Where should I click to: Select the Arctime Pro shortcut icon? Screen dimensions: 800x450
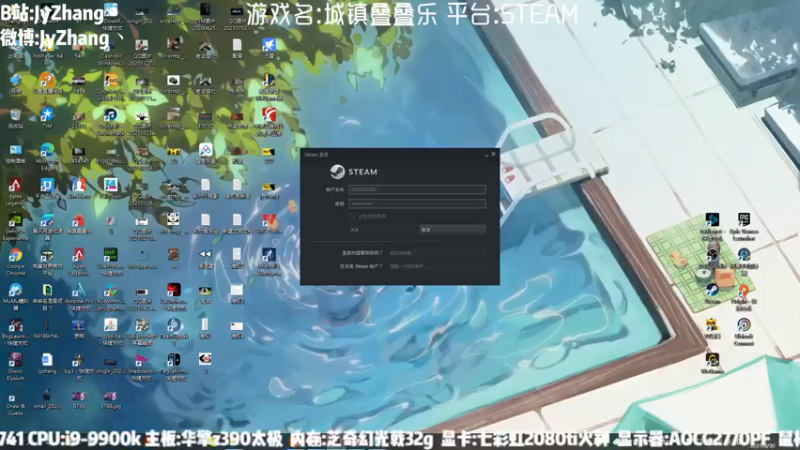pyautogui.click(x=79, y=297)
